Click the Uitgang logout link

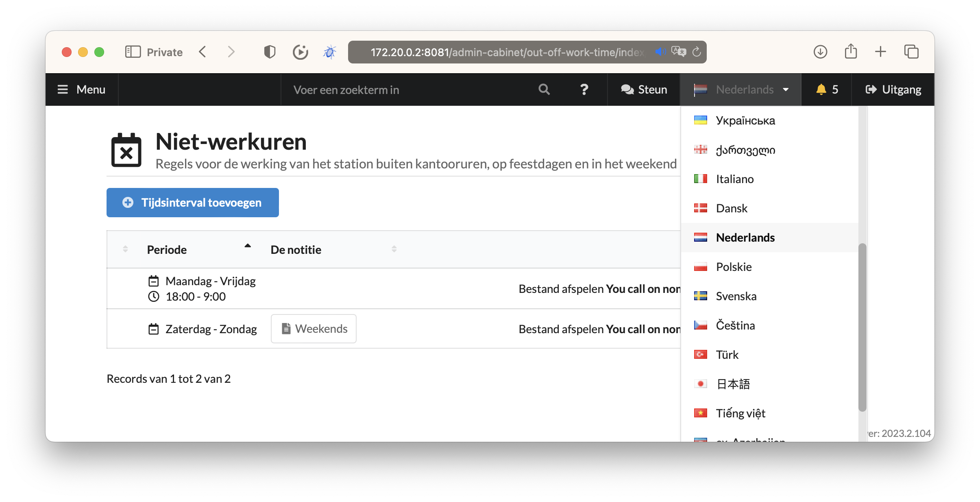coord(893,89)
